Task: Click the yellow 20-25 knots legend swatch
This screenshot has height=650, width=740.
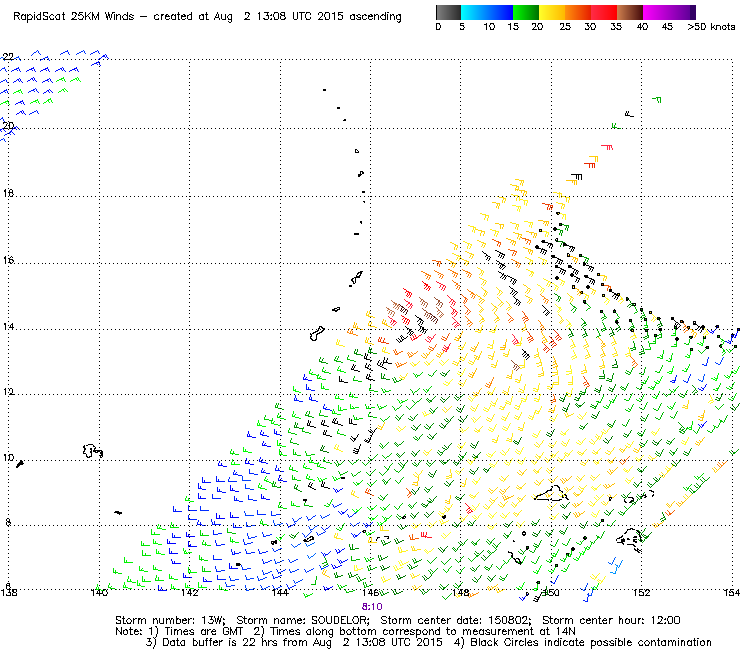Action: pyautogui.click(x=552, y=12)
